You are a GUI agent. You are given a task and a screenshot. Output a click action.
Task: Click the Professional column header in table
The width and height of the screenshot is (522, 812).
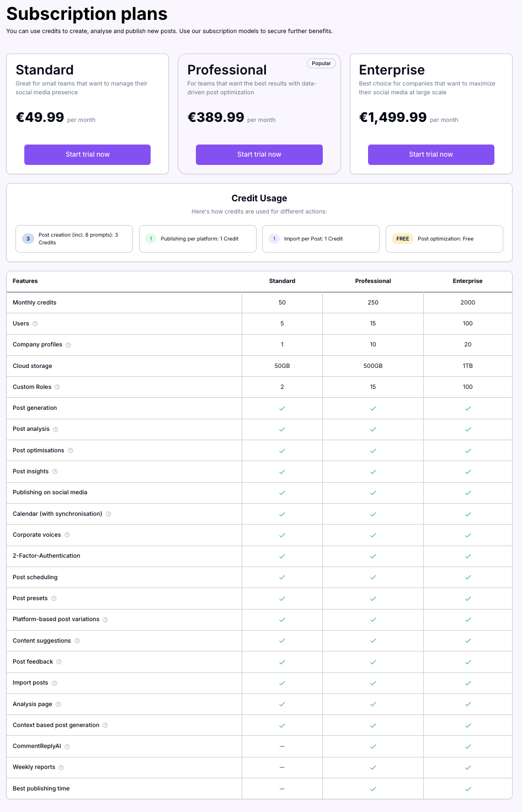373,281
